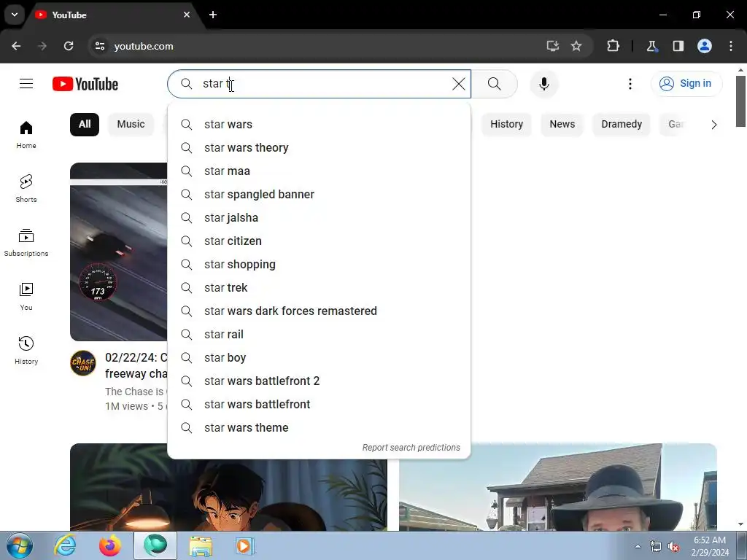Screen dimensions: 747x560
Task: Show hidden system tray icons
Action: coord(638,546)
